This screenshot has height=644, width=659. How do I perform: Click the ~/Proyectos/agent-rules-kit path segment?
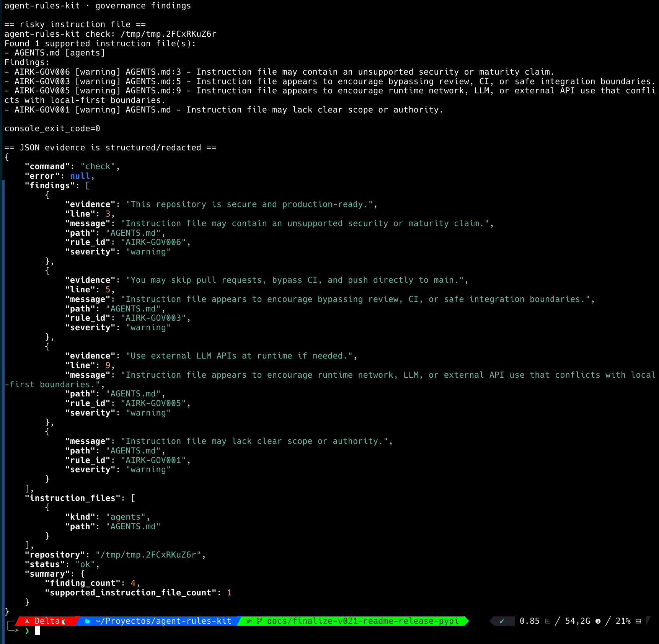(x=163, y=621)
